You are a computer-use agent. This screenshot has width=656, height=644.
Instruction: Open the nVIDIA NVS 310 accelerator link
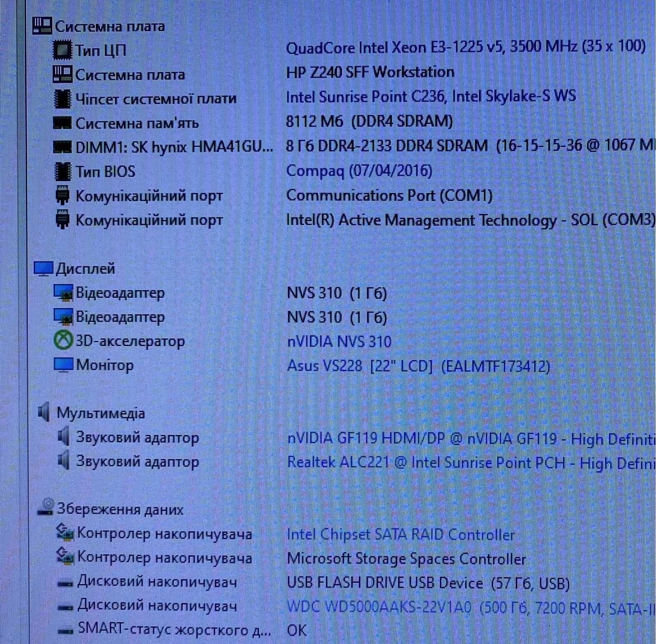pyautogui.click(x=339, y=342)
